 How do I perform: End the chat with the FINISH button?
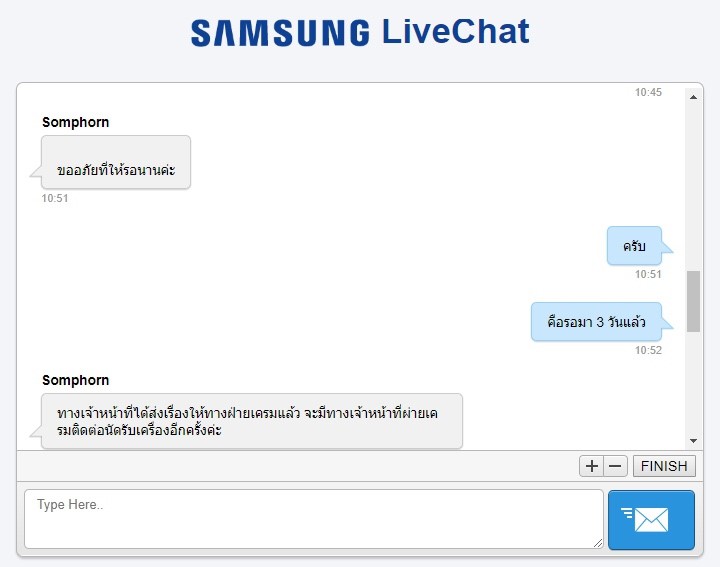click(x=664, y=466)
